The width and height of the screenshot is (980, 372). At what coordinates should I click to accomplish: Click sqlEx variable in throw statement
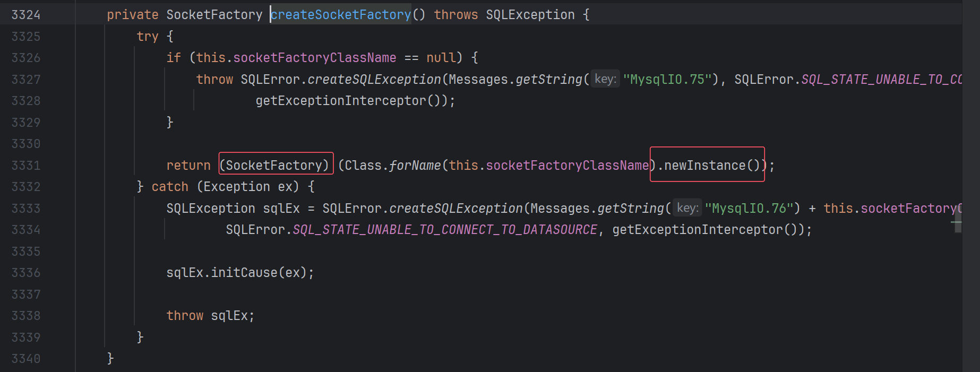coord(229,316)
